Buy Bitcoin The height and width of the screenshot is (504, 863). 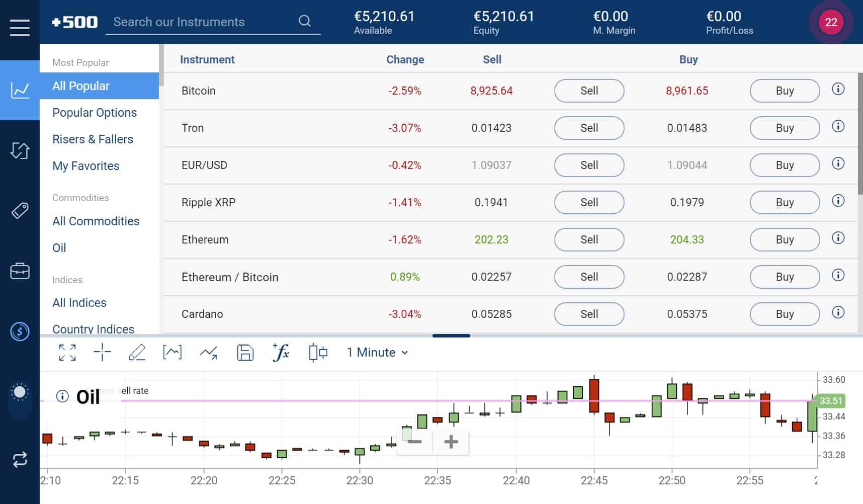pos(785,91)
